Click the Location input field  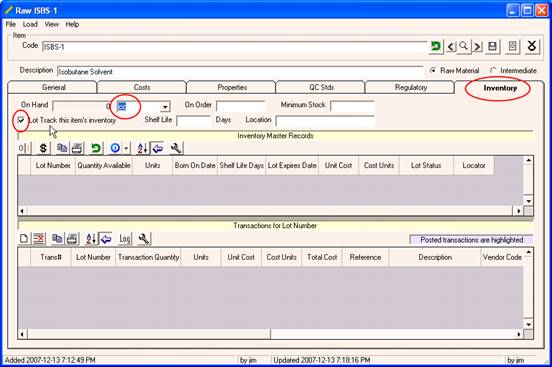coord(325,121)
